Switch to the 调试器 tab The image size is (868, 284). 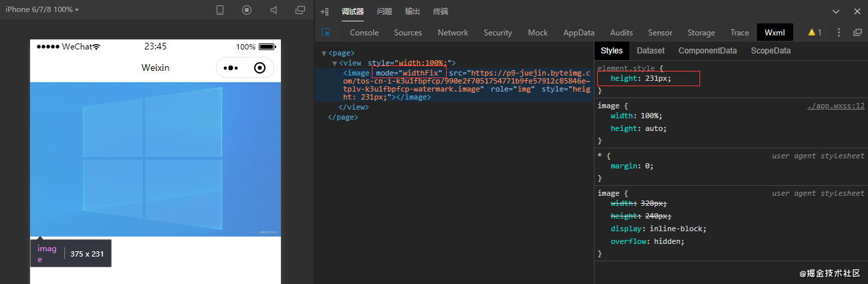(x=352, y=11)
